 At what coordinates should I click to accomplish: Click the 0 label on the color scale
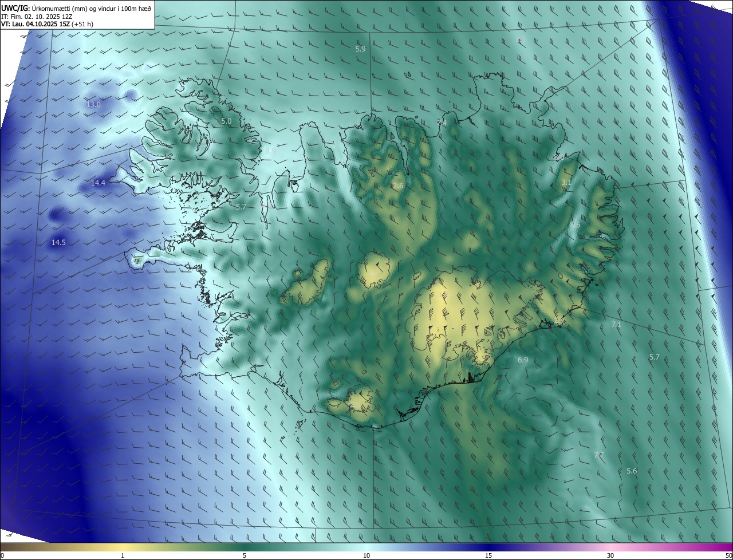2,556
